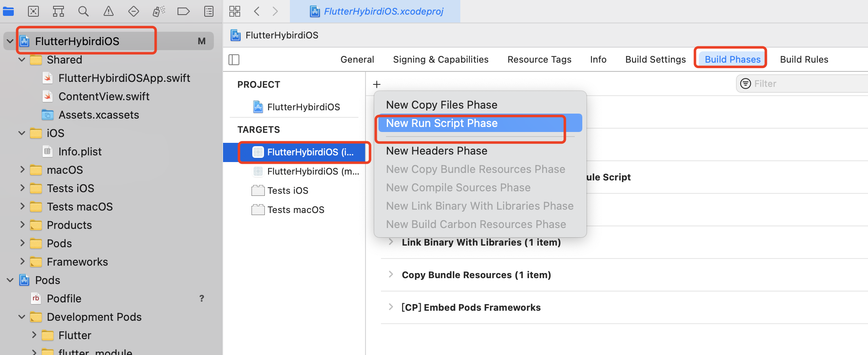The height and width of the screenshot is (355, 868).
Task: Collapse the Development Pods folder
Action: pos(22,317)
